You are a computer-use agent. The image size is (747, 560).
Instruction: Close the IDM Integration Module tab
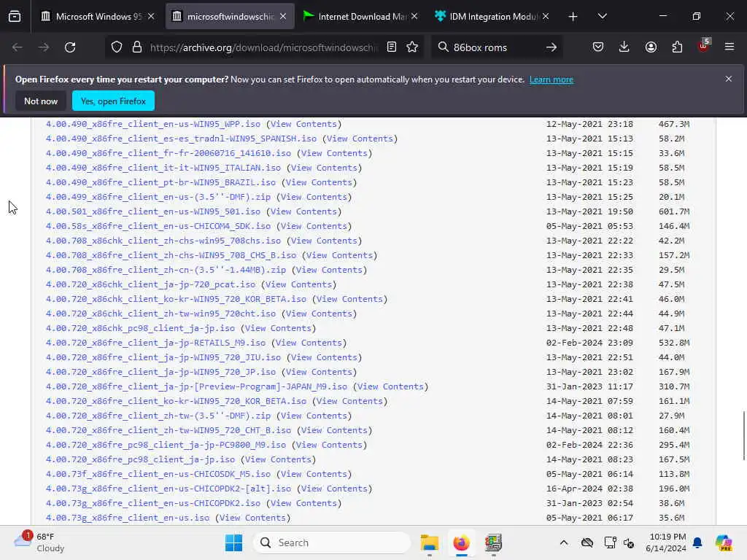546,17
